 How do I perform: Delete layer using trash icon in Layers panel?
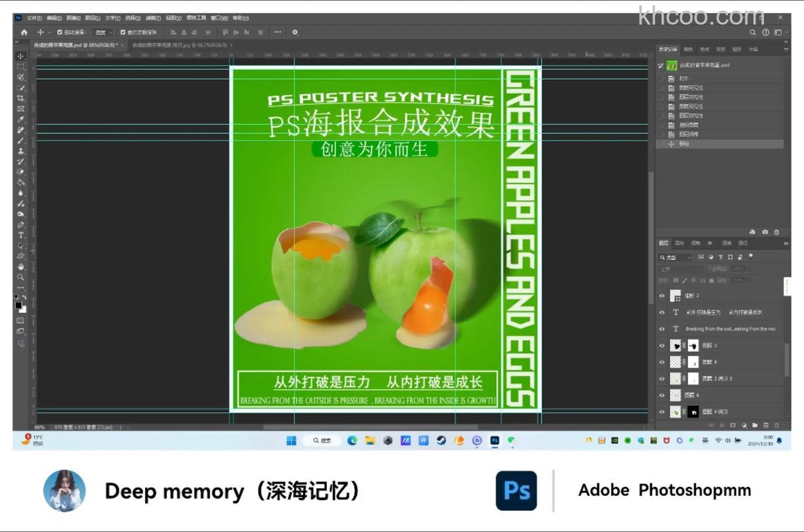click(776, 425)
